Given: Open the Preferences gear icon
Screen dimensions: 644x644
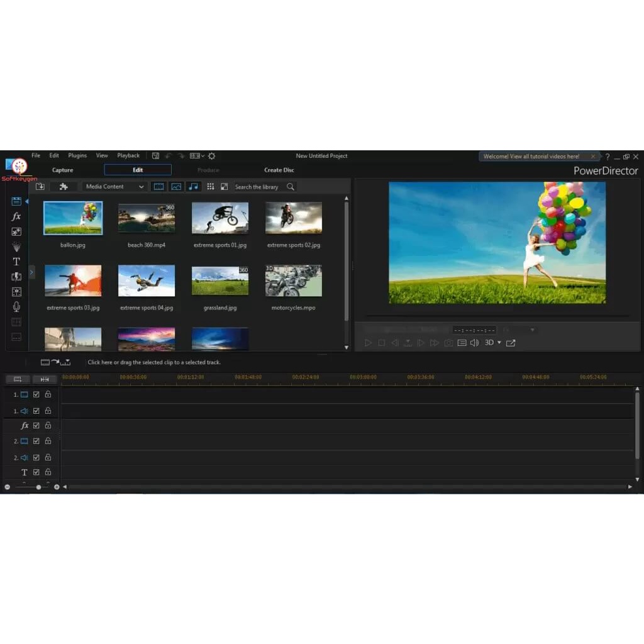Looking at the screenshot, I should [x=211, y=156].
